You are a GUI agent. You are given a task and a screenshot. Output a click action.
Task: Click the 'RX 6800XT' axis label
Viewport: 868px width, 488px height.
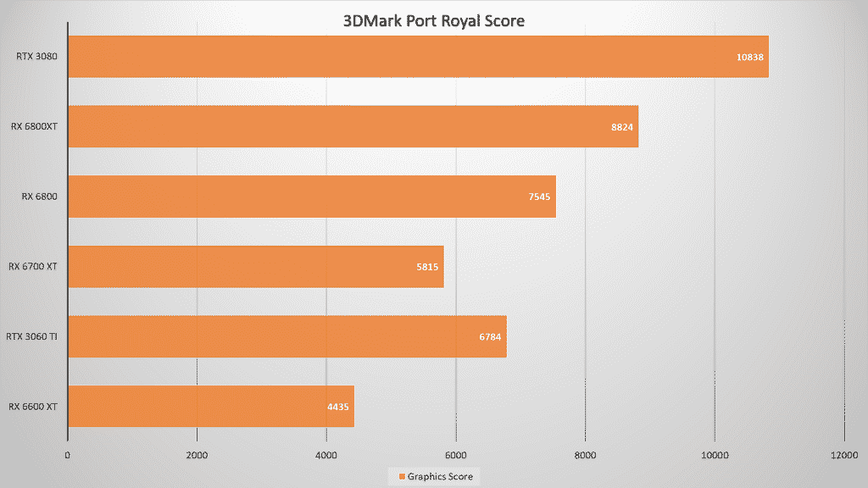(x=34, y=127)
